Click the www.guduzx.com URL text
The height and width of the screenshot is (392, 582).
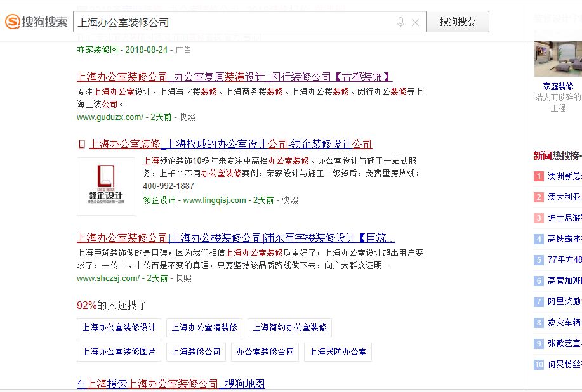[x=110, y=117]
